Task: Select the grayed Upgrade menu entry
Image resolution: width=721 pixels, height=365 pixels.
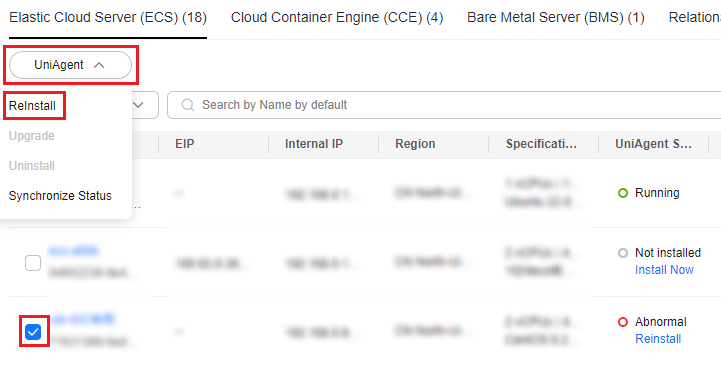Action: (x=32, y=136)
